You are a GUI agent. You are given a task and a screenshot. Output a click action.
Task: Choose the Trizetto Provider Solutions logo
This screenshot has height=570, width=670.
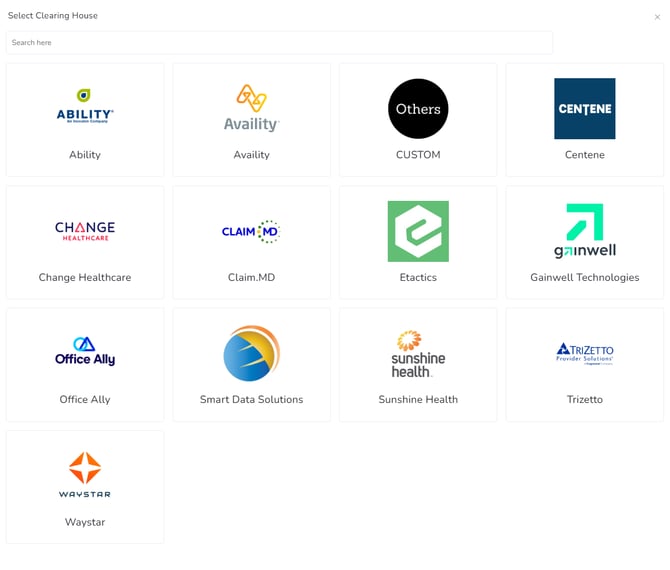point(585,352)
